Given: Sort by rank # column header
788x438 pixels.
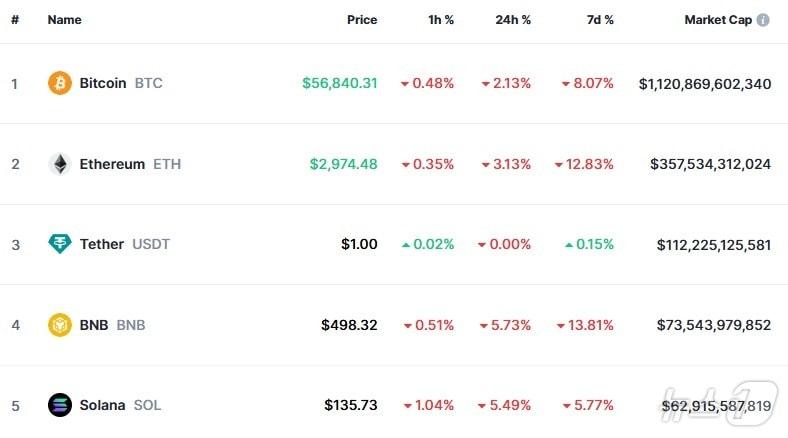Looking at the screenshot, I should [15, 20].
